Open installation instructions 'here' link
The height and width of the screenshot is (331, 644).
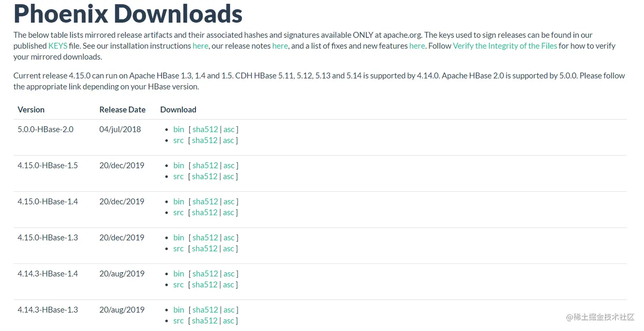tap(200, 46)
